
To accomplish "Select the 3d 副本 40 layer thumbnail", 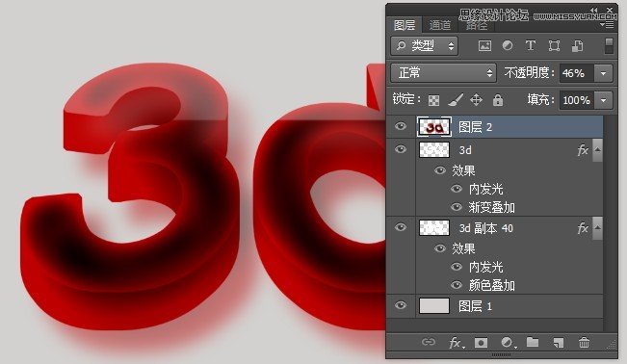I will [434, 228].
